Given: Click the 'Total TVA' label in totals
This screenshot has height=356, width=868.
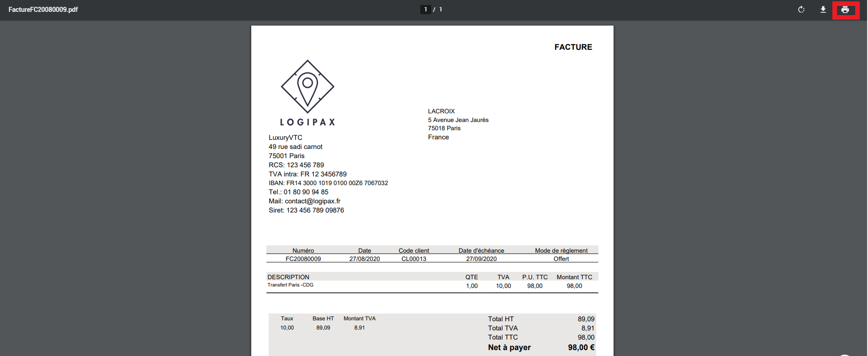Looking at the screenshot, I should (x=503, y=328).
